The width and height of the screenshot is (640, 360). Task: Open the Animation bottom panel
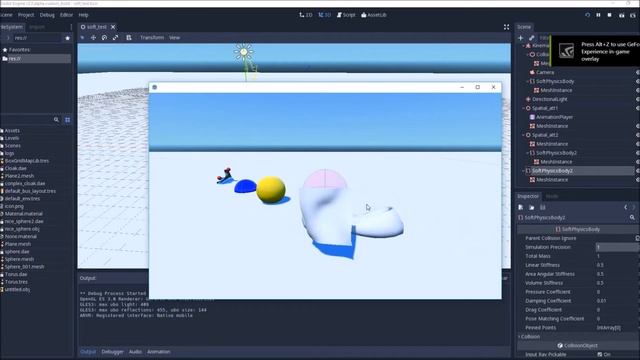tap(158, 352)
